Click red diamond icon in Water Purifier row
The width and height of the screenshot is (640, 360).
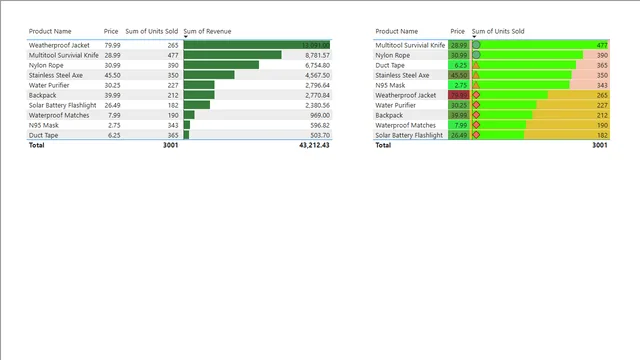pyautogui.click(x=476, y=105)
